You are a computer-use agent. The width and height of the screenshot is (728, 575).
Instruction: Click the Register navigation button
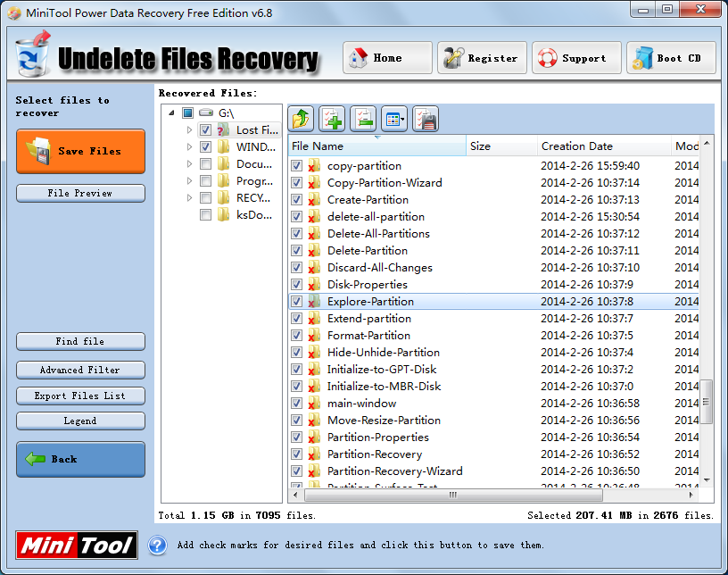point(482,58)
